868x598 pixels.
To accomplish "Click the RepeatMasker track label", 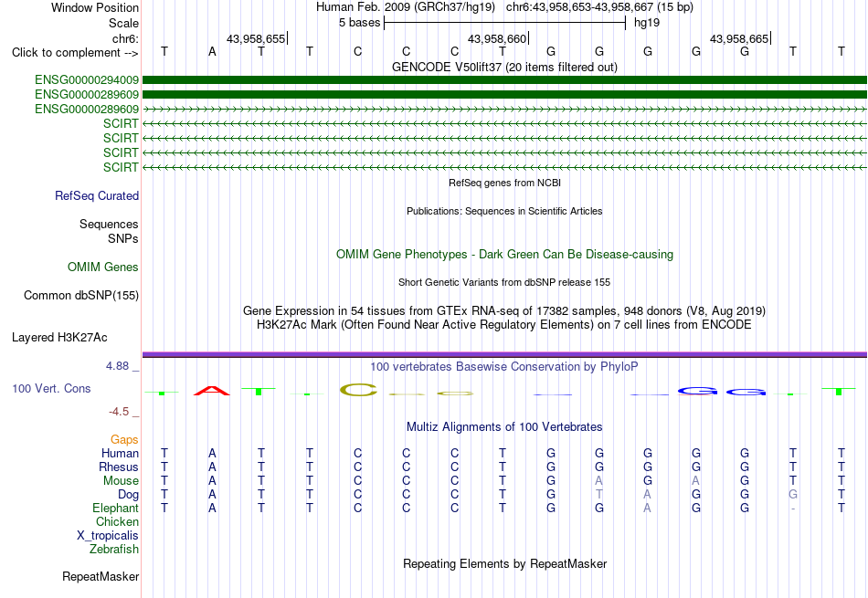I will pyautogui.click(x=101, y=576).
